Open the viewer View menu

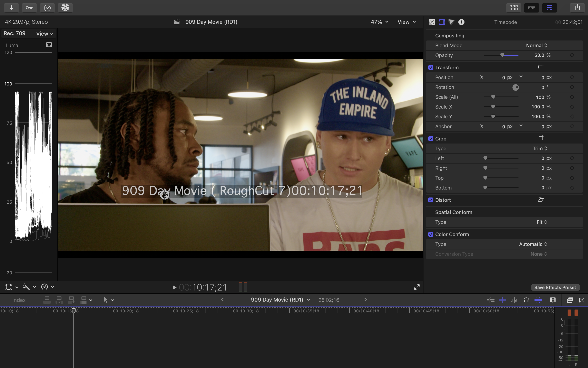click(406, 22)
